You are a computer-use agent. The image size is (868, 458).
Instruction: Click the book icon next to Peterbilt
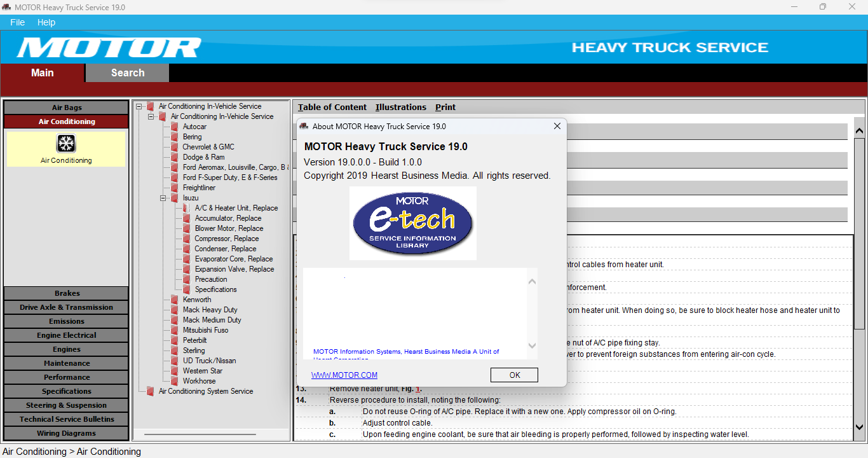tap(175, 340)
